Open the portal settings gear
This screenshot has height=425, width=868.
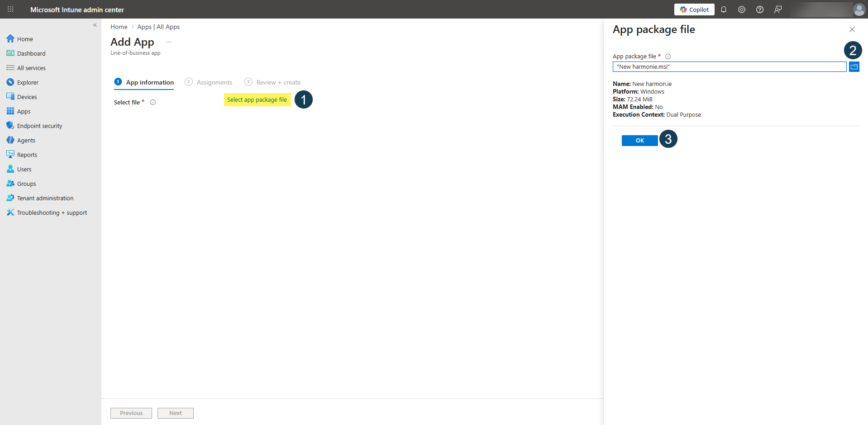pos(741,9)
